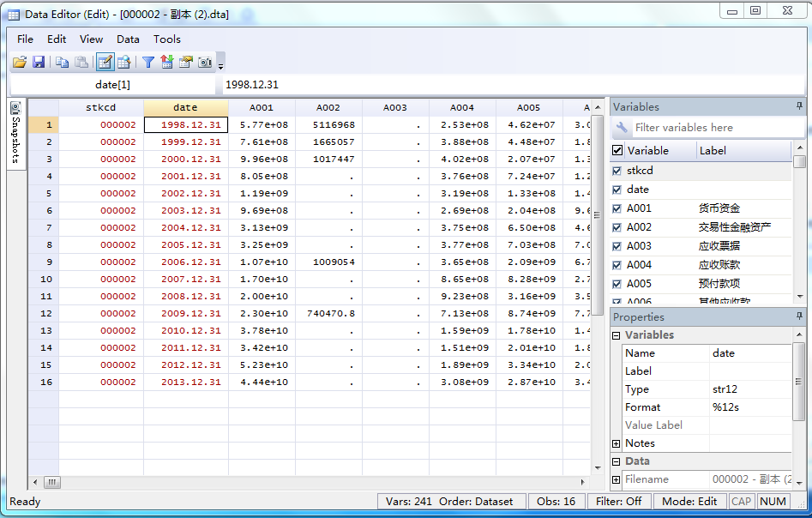
Task: Uncheck the stkcd variable checkbox
Action: pyautogui.click(x=617, y=171)
